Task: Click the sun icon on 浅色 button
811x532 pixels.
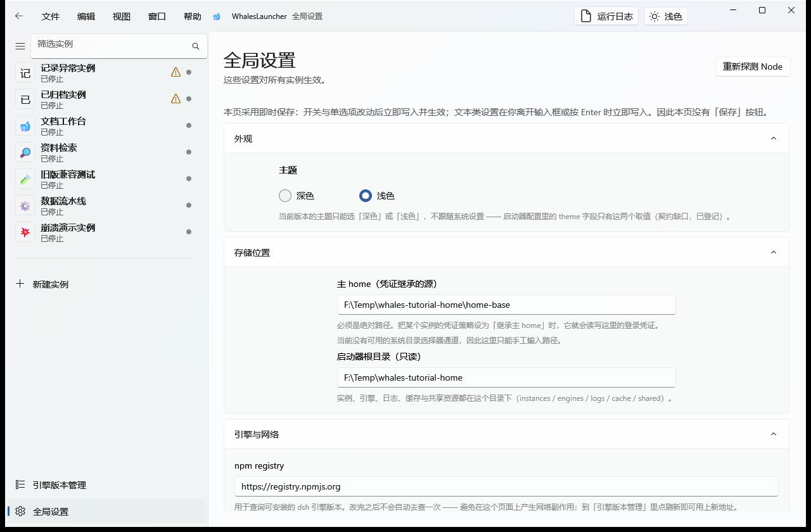Action: click(654, 16)
